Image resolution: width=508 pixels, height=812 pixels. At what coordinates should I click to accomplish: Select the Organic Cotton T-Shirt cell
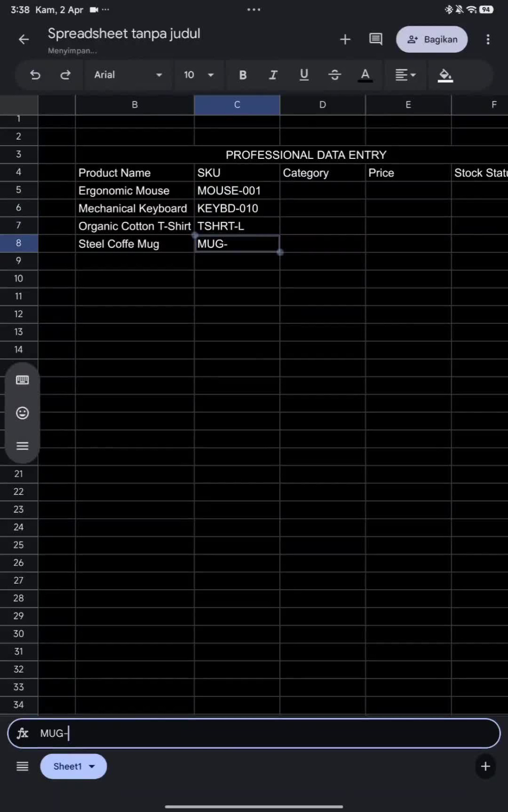pyautogui.click(x=135, y=226)
